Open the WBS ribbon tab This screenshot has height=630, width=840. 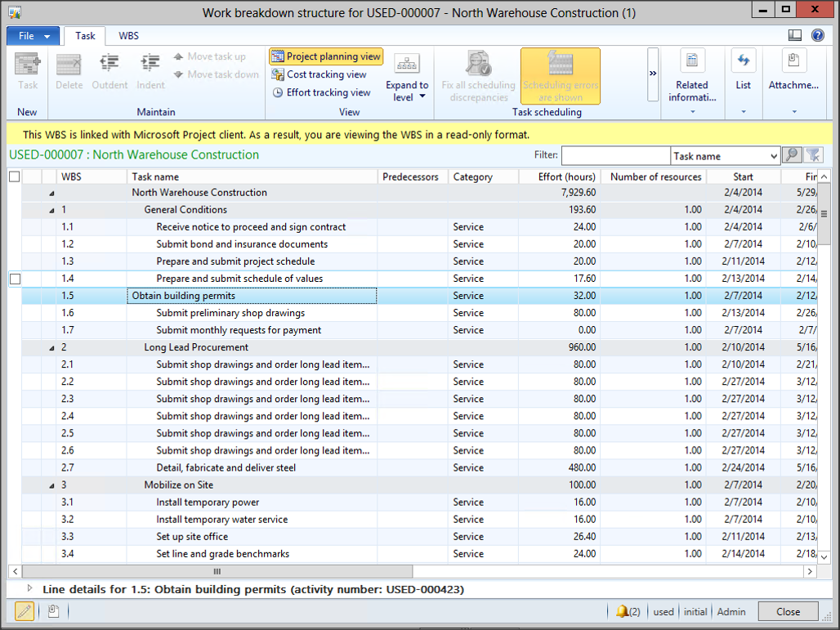pyautogui.click(x=128, y=36)
